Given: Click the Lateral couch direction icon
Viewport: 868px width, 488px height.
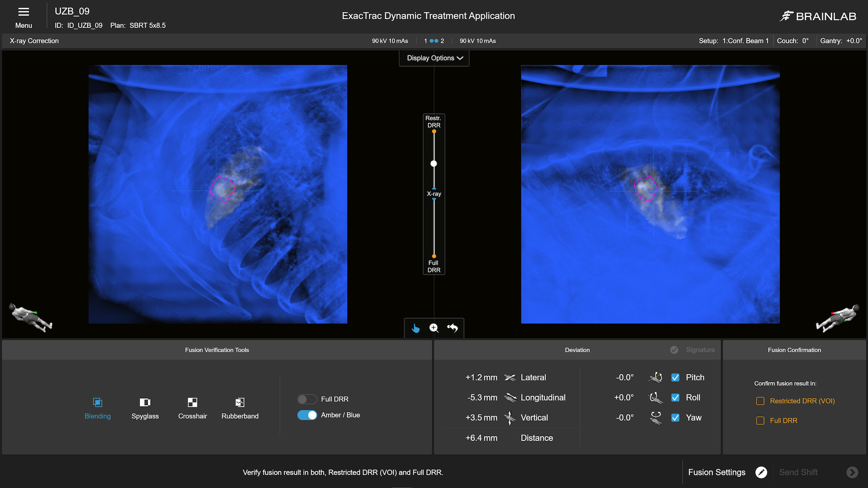Looking at the screenshot, I should click(x=510, y=377).
